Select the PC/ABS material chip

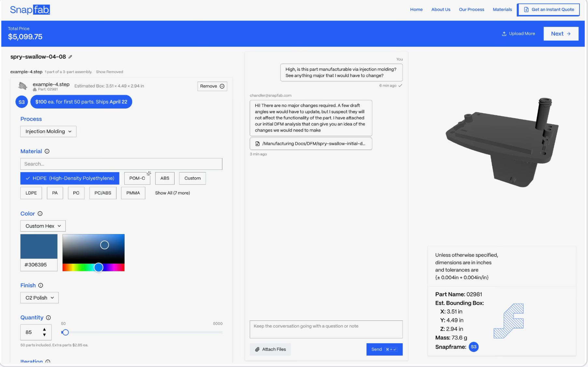(x=103, y=193)
